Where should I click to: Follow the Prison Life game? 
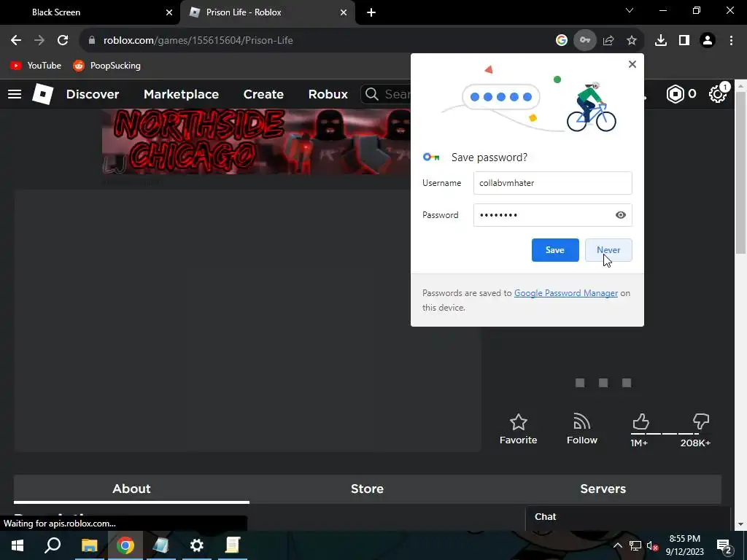(581, 429)
